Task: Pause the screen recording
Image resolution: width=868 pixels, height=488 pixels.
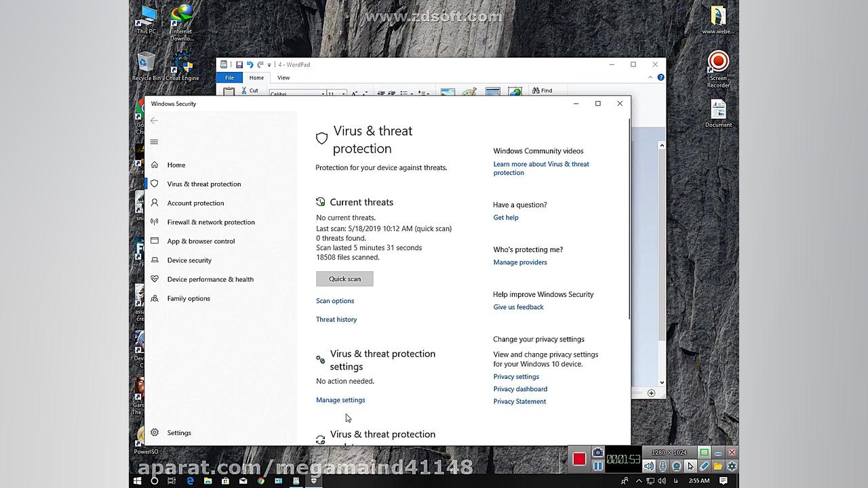Action: [x=597, y=466]
